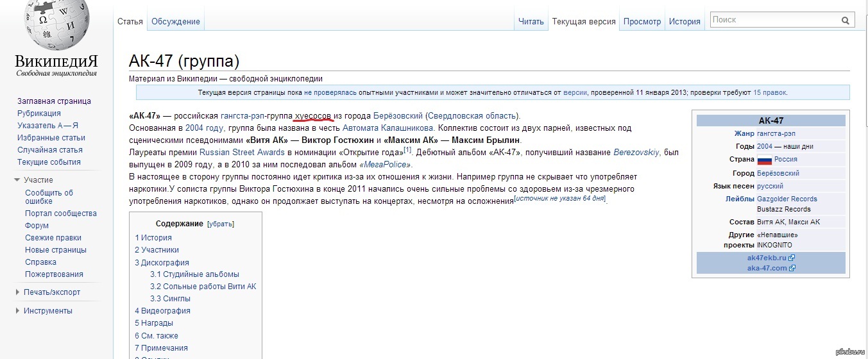The height and width of the screenshot is (359, 868).
Task: Click 'источник не указан 64 дня' note
Action: pos(560,198)
